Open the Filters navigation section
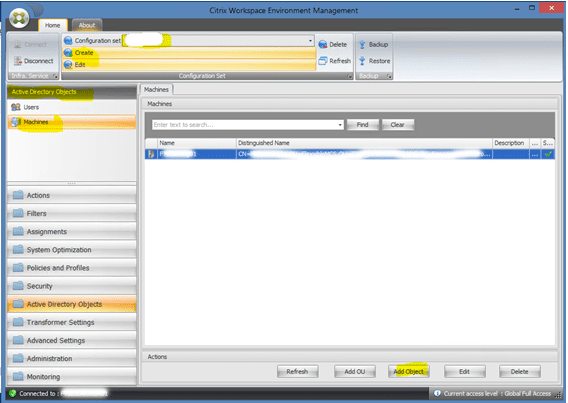Viewport: 568px width, 403px height. (x=72, y=213)
